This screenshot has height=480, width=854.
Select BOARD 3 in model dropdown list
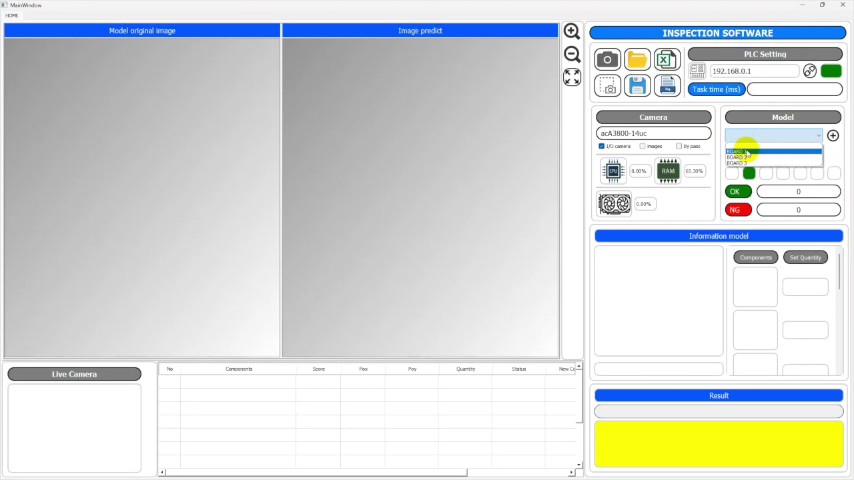773,163
